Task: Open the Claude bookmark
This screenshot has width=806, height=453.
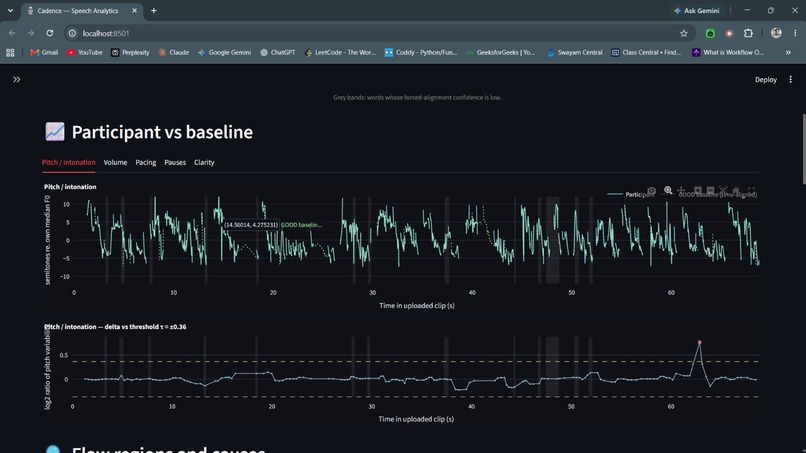Action: coord(174,52)
